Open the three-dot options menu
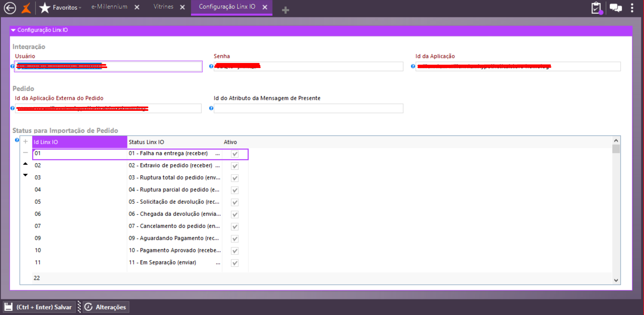 (632, 8)
